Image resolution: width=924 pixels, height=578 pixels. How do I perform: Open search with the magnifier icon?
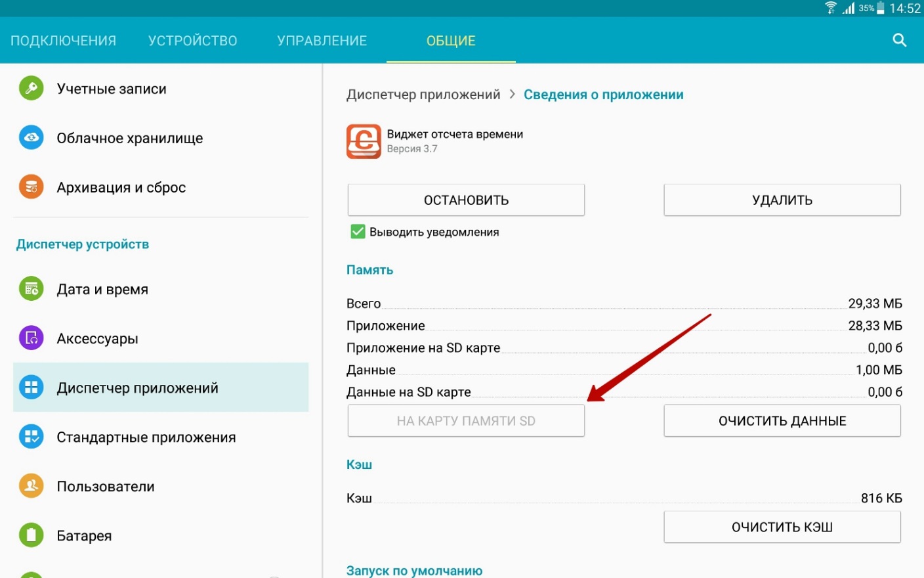click(899, 40)
